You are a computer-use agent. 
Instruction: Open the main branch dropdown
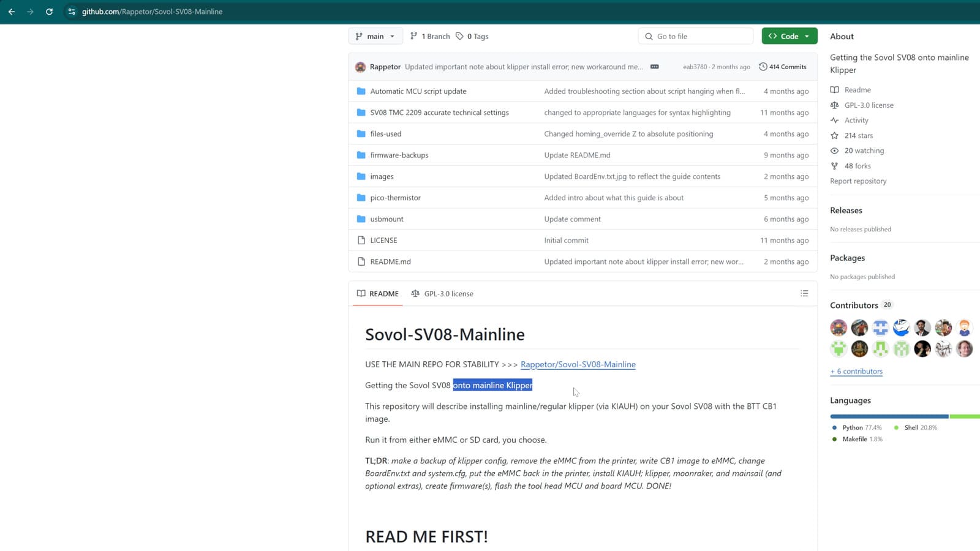point(375,36)
